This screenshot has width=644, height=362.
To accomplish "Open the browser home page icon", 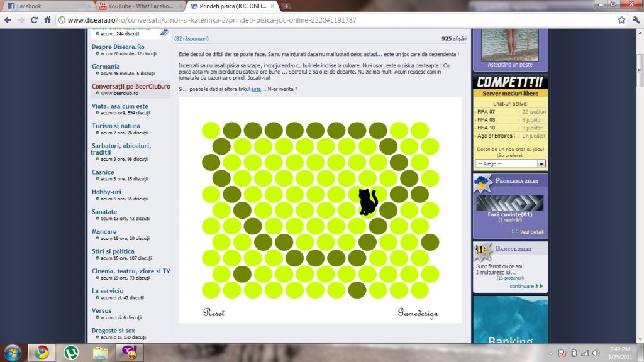I will (x=47, y=19).
